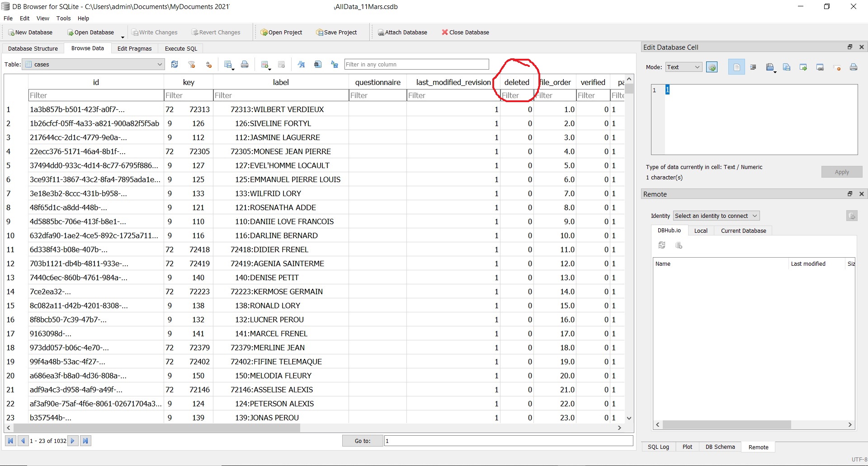Switch to Database Structure tab
The image size is (868, 466).
point(33,49)
